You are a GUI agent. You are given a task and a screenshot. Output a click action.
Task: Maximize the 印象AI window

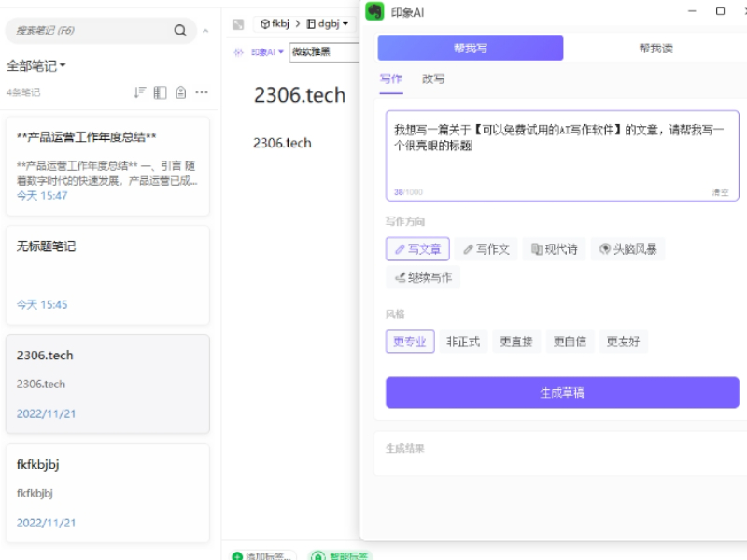point(720,11)
